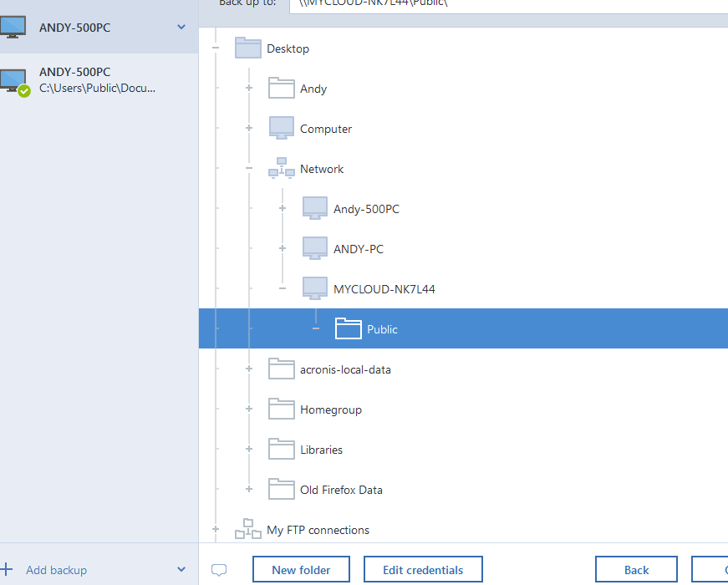The image size is (728, 585).
Task: Click the Andy-500PC computer icon in tree
Action: pos(315,208)
